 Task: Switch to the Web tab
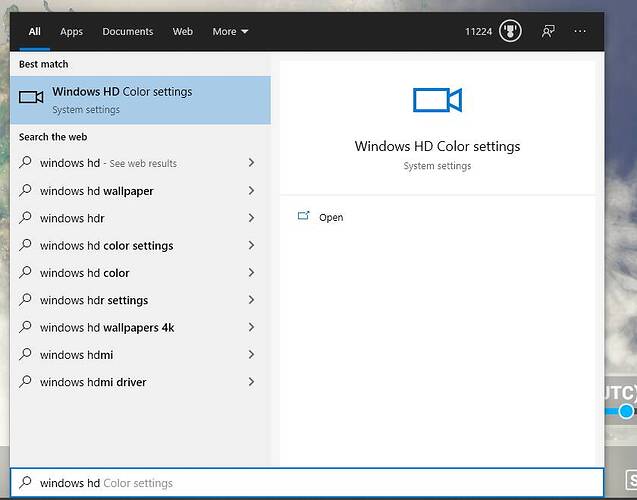click(x=182, y=31)
